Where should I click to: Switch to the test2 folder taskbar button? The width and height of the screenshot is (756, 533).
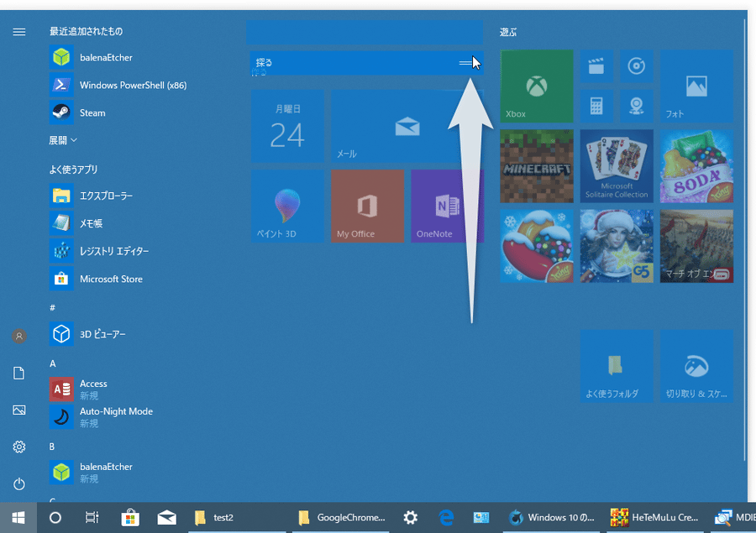237,518
